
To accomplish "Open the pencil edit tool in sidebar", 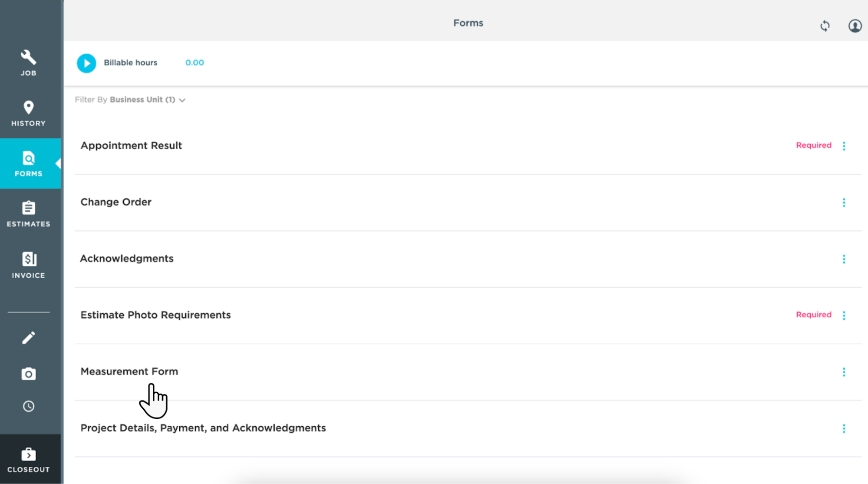I will tap(29, 338).
